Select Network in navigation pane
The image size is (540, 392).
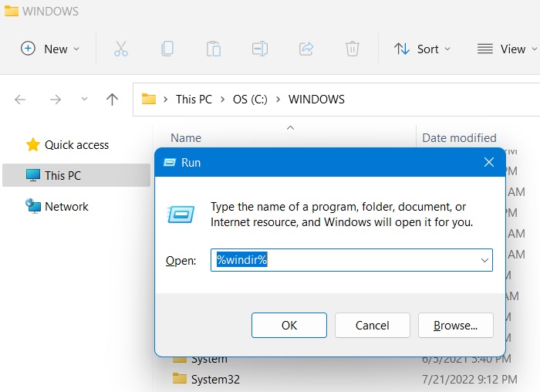[x=57, y=206]
